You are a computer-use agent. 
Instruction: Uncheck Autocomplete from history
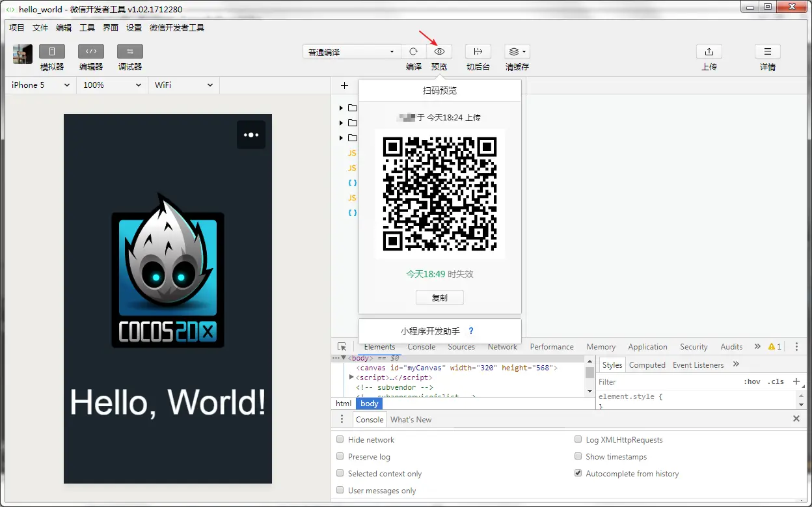pyautogui.click(x=578, y=473)
